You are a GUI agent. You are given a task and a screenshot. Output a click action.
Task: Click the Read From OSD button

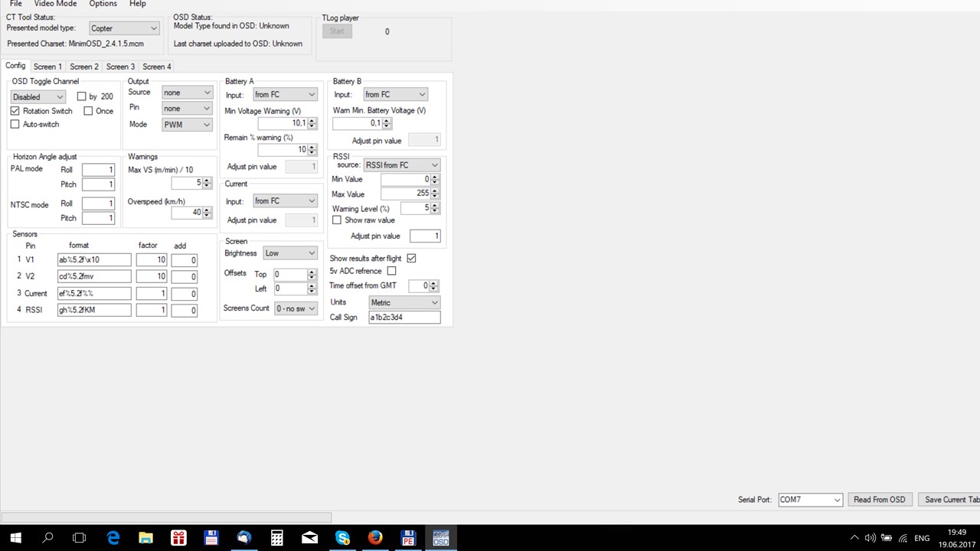(879, 500)
